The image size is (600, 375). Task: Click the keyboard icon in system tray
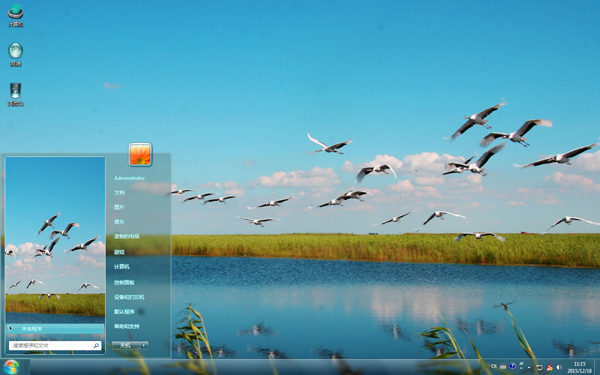pos(503,367)
